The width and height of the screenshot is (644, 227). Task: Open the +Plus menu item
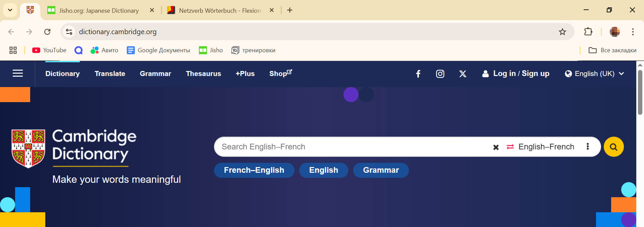pyautogui.click(x=245, y=74)
